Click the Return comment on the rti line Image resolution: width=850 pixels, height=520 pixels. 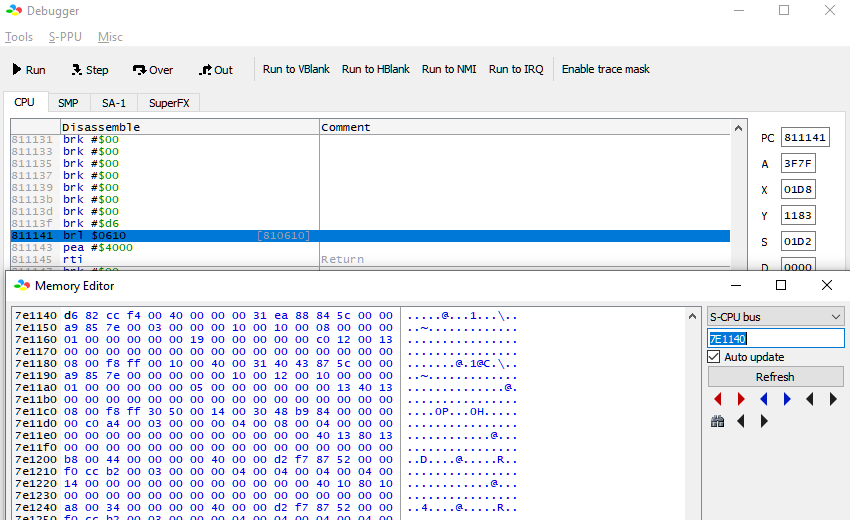[342, 260]
